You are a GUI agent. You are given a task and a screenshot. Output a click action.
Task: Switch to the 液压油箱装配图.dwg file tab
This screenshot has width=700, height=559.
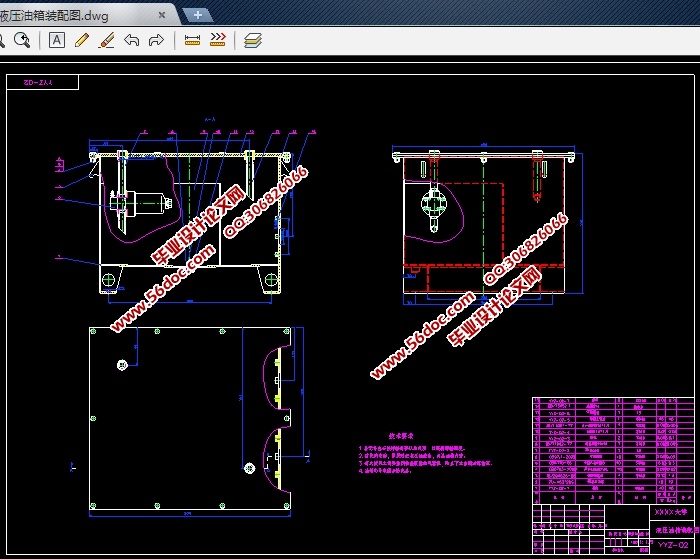[70, 15]
